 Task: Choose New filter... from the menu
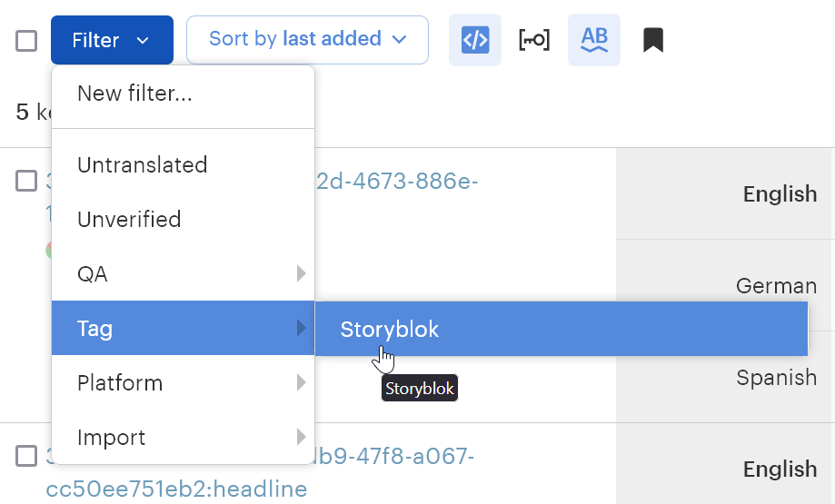tap(134, 93)
